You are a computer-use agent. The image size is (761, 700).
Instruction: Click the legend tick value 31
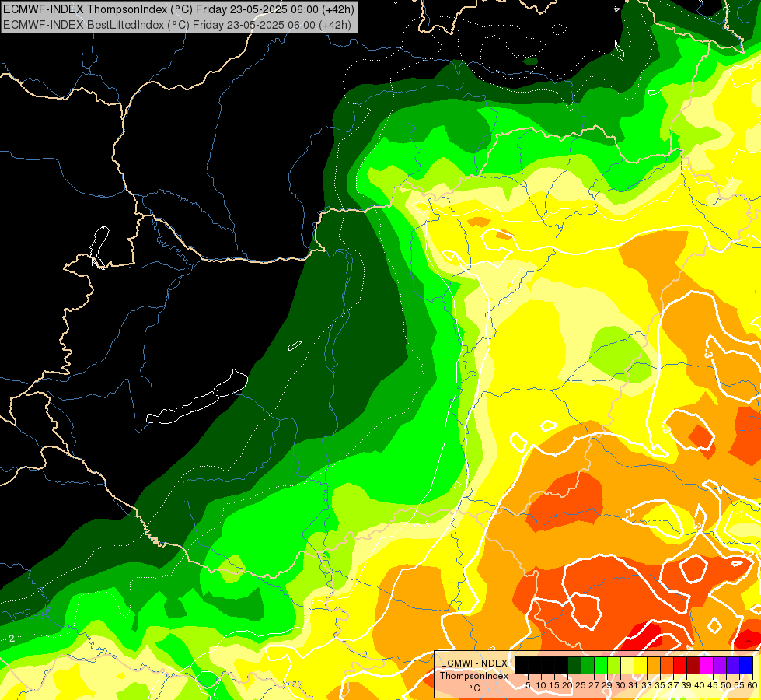(634, 685)
